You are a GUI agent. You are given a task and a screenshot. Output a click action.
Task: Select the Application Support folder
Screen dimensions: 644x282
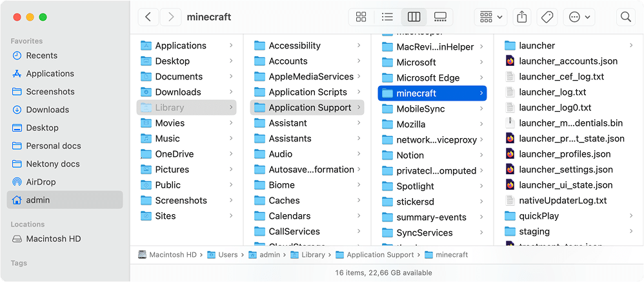click(307, 108)
